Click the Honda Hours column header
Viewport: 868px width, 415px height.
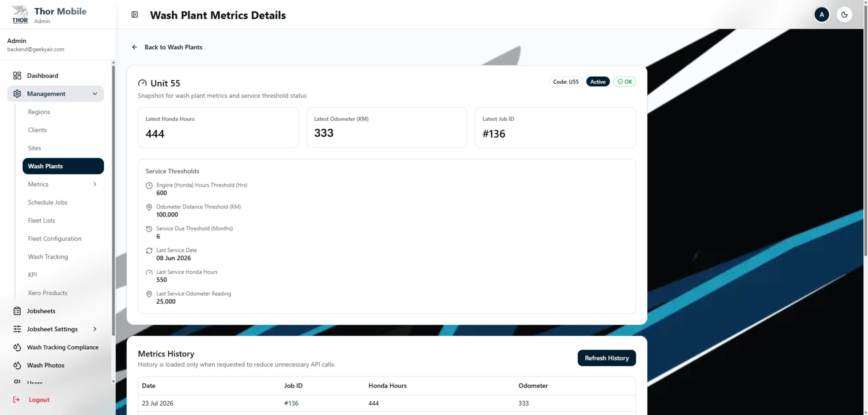(x=387, y=386)
